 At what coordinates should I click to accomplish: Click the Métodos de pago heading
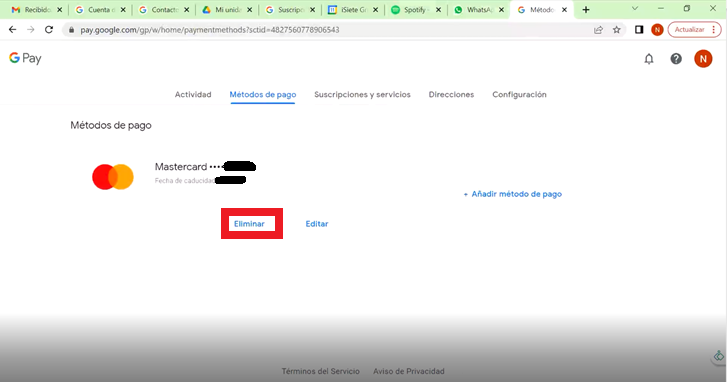tap(111, 125)
